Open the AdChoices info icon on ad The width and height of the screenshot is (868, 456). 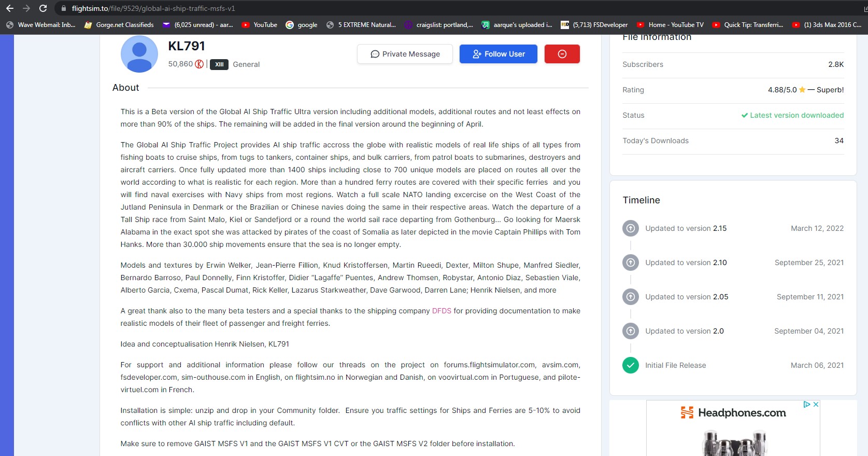pos(807,405)
